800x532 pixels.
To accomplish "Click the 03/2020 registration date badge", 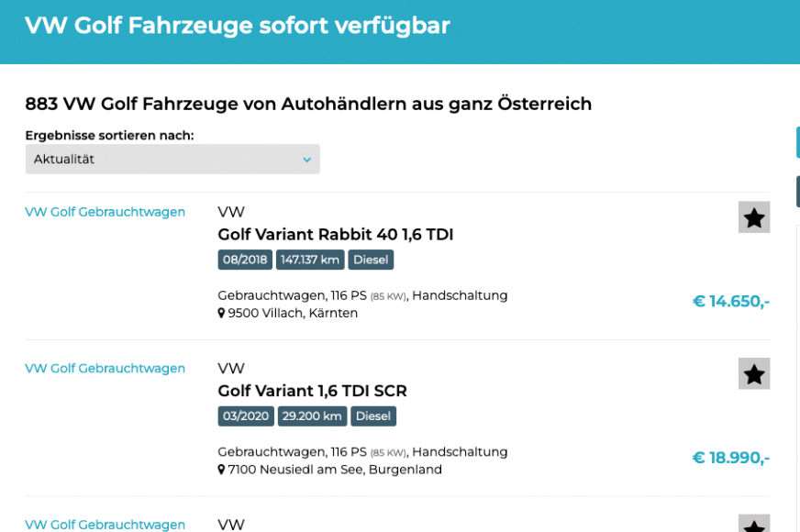I will [x=246, y=416].
